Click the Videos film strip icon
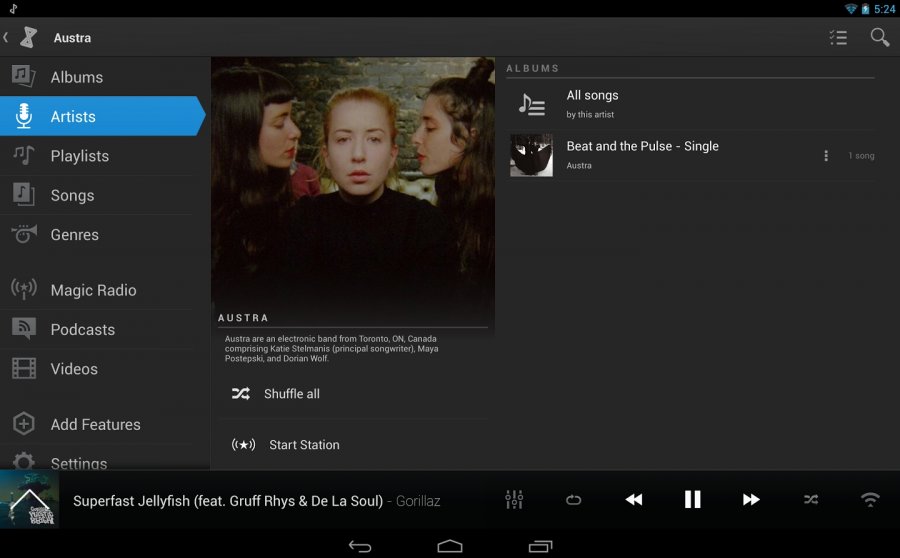Image resolution: width=900 pixels, height=558 pixels. [24, 368]
